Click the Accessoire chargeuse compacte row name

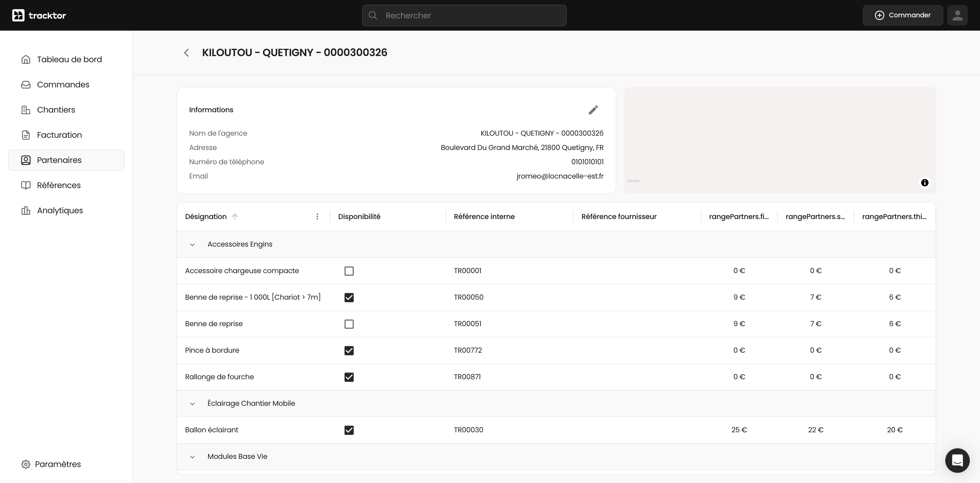click(x=242, y=271)
